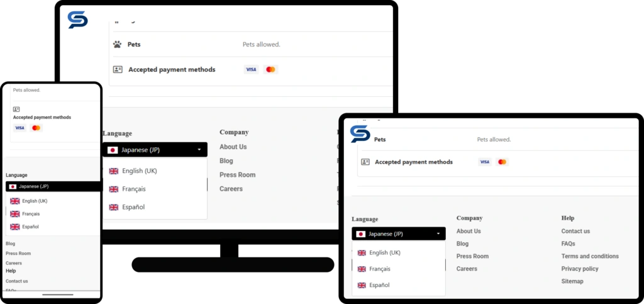Viewport: 644px width, 304px height.
Task: Click the Japan flag in the phone language selector
Action: click(x=13, y=186)
